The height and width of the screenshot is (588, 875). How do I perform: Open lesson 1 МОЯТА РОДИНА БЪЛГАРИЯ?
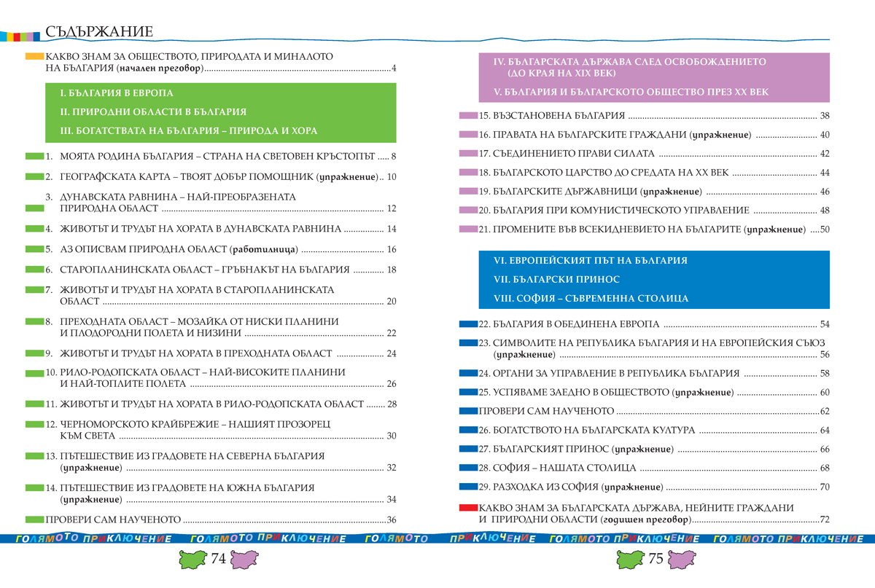[x=217, y=157]
